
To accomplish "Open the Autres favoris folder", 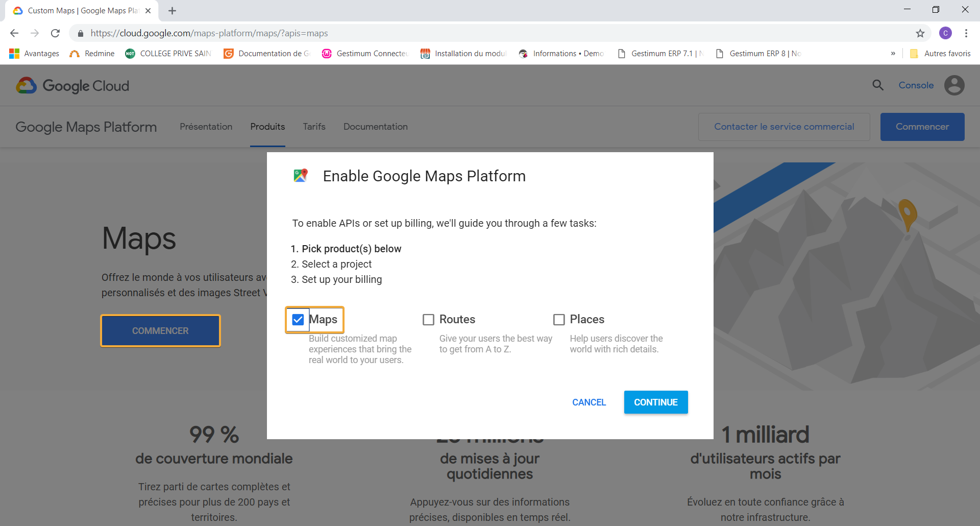I will (941, 54).
